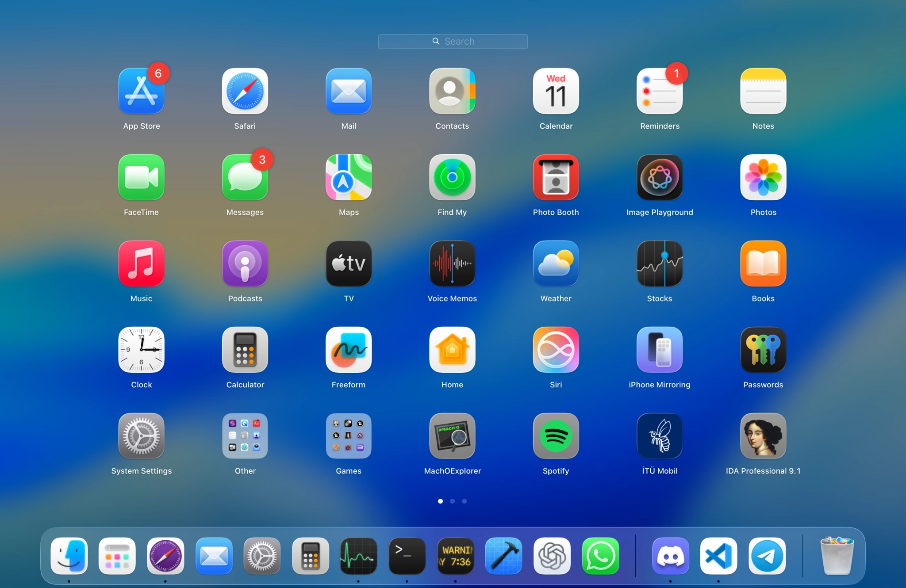The image size is (906, 588).
Task: Open System Settings from the Dock
Action: click(262, 556)
